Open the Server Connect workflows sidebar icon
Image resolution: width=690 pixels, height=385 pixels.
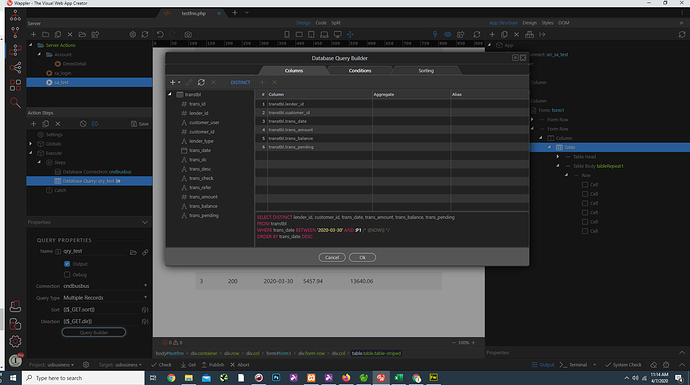15,50
